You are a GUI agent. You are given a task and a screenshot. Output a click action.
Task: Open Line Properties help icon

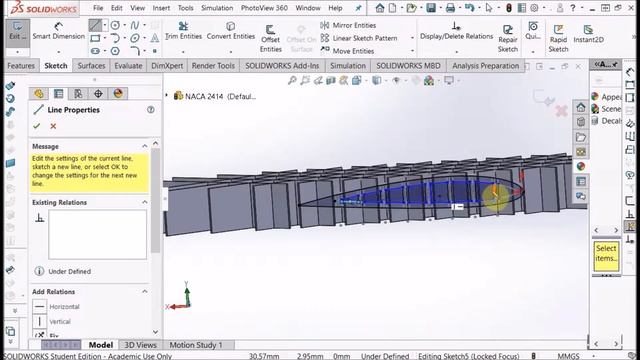(151, 110)
